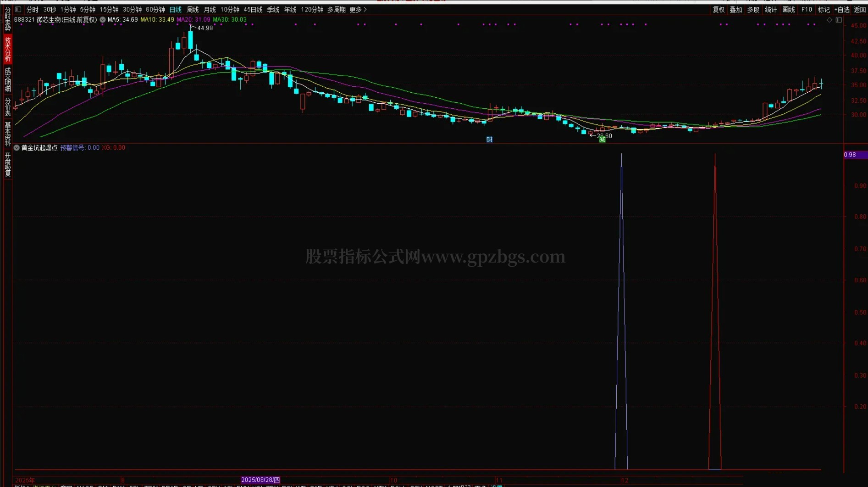The height and width of the screenshot is (487, 868).
Task: Open dropdown arrow beside 黄金坑起爆点 indicator
Action: coord(17,148)
